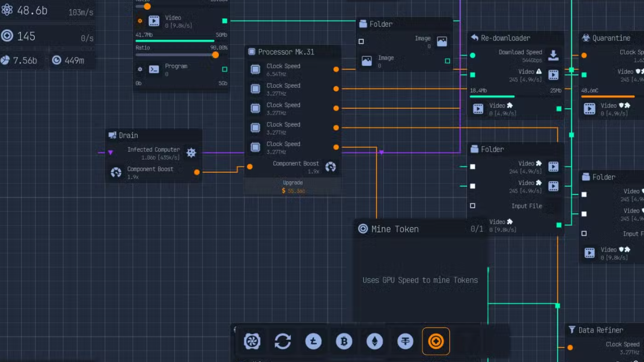The image size is (644, 362).
Task: Toggle empty input square left of Image folder row
Action: 361,41
